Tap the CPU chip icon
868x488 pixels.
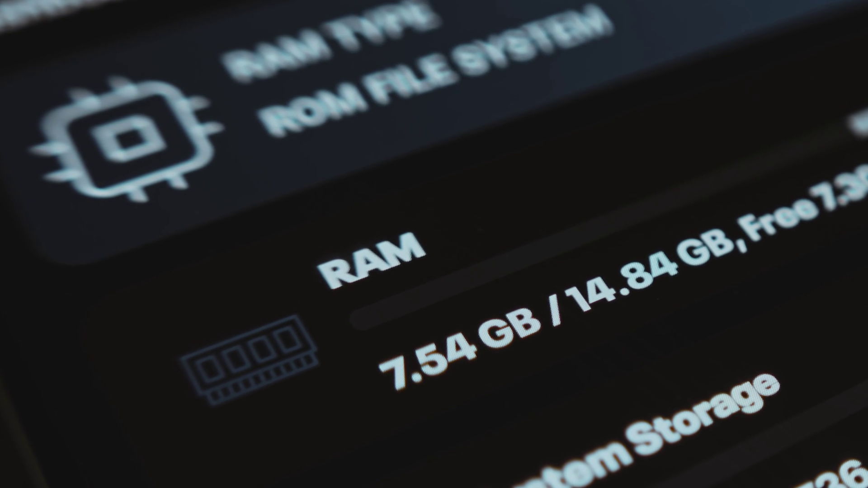click(x=127, y=139)
